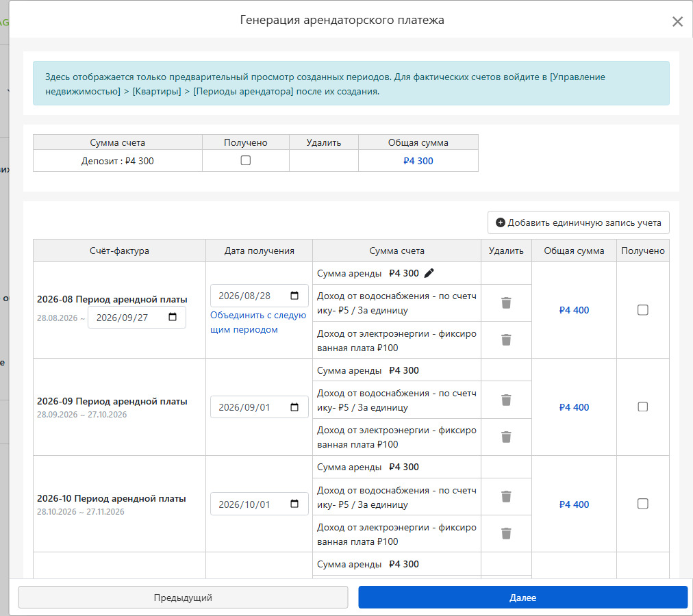Open calendar picker for 2026/09/27 end date
This screenshot has height=616, width=693.
click(x=173, y=317)
